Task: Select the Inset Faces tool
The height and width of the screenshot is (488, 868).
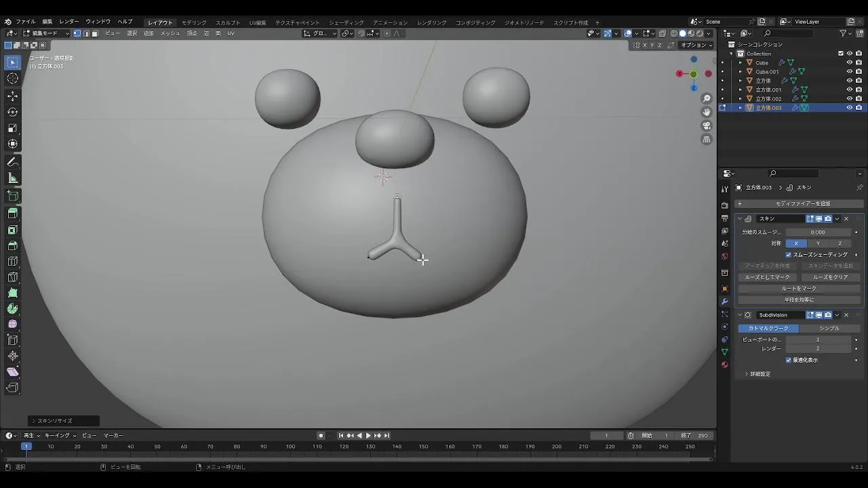Action: [x=12, y=230]
